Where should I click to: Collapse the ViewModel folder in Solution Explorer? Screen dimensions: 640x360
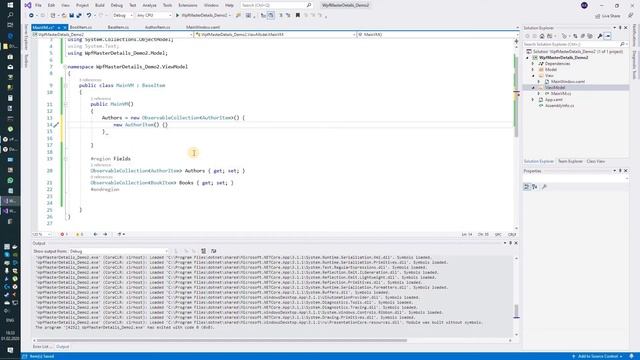pos(533,88)
